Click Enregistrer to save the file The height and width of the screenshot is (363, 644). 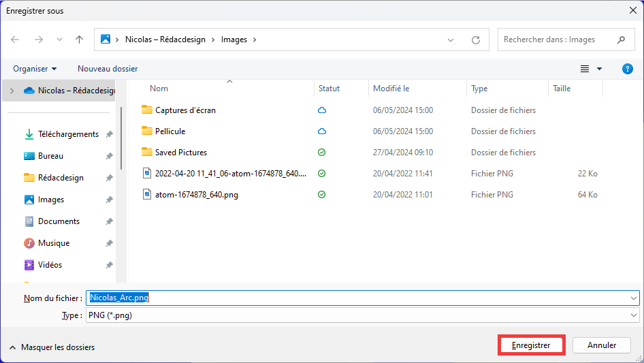pos(531,345)
